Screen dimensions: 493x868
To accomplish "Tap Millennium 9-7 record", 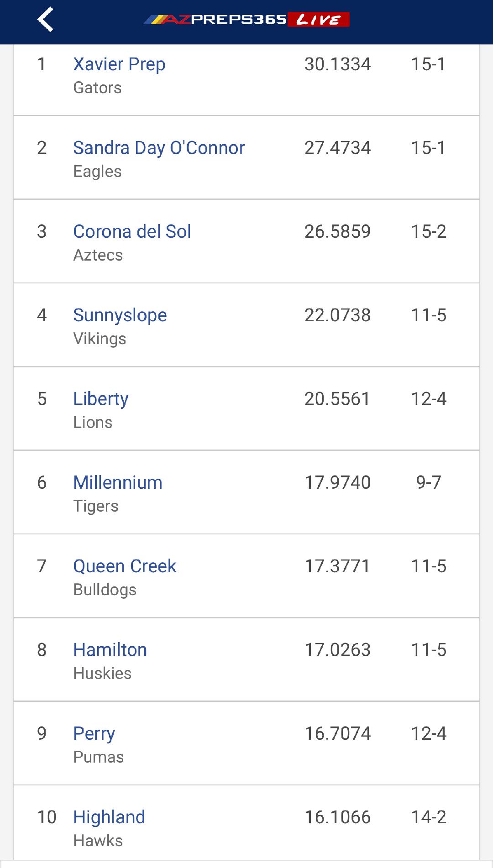I will (x=429, y=482).
